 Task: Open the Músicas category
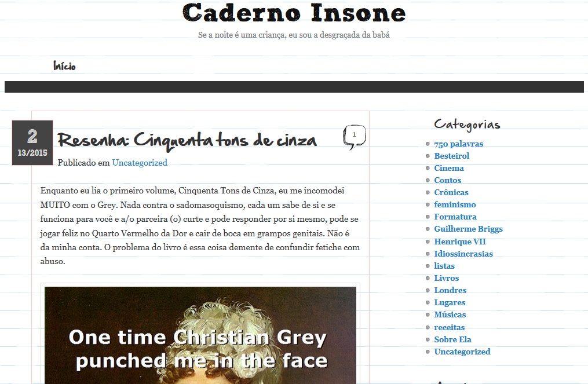pyautogui.click(x=450, y=314)
